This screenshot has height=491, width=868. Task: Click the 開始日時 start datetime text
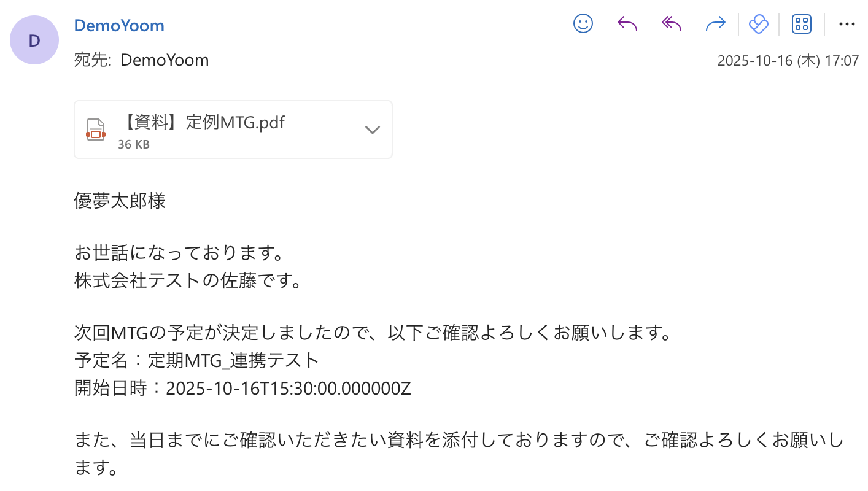pyautogui.click(x=242, y=389)
